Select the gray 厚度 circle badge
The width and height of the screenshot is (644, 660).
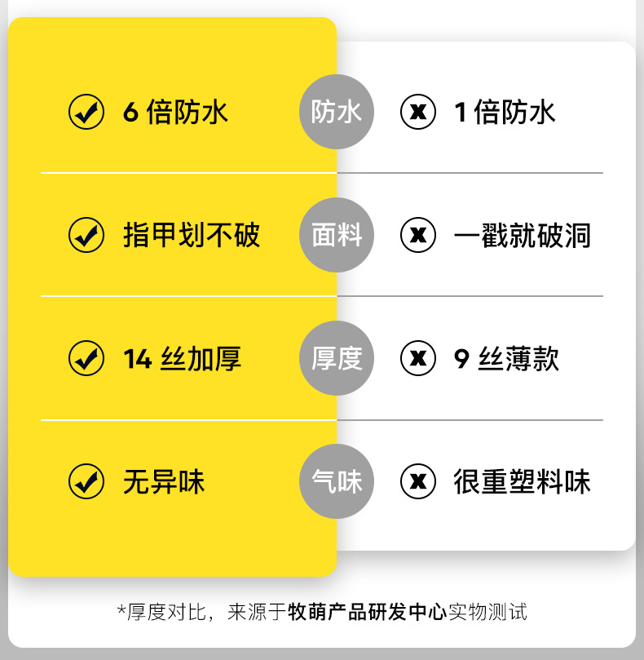click(336, 358)
